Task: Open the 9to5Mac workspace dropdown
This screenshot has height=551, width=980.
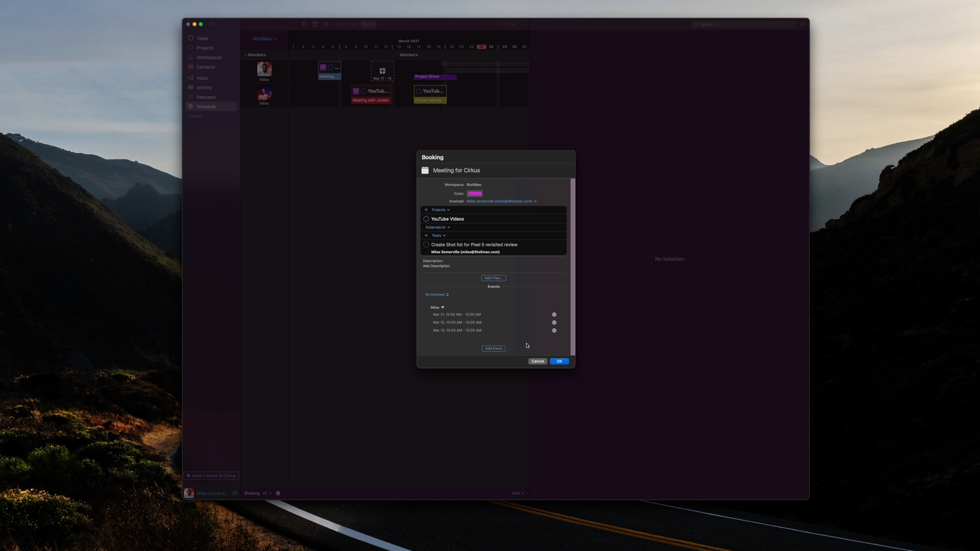Action: coord(265,39)
